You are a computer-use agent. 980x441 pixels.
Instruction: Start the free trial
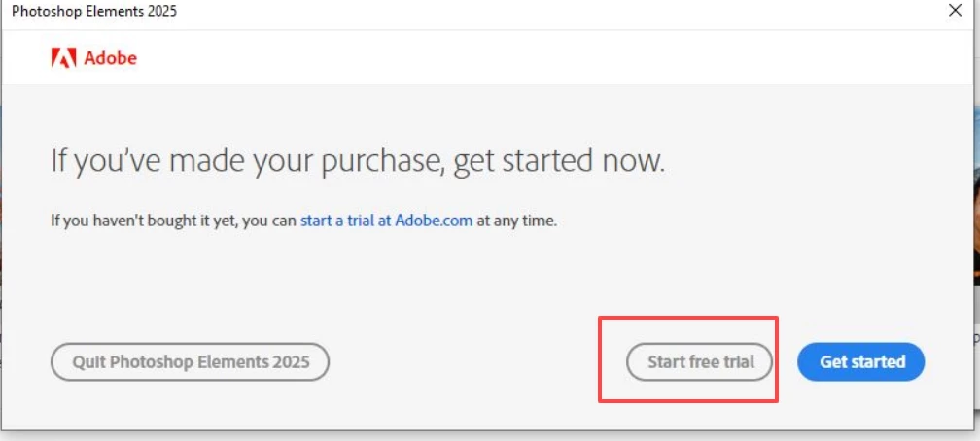click(x=699, y=361)
